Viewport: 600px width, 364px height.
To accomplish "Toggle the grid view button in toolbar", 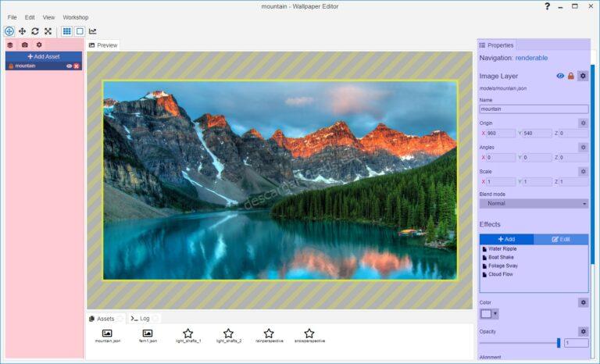I will [67, 31].
